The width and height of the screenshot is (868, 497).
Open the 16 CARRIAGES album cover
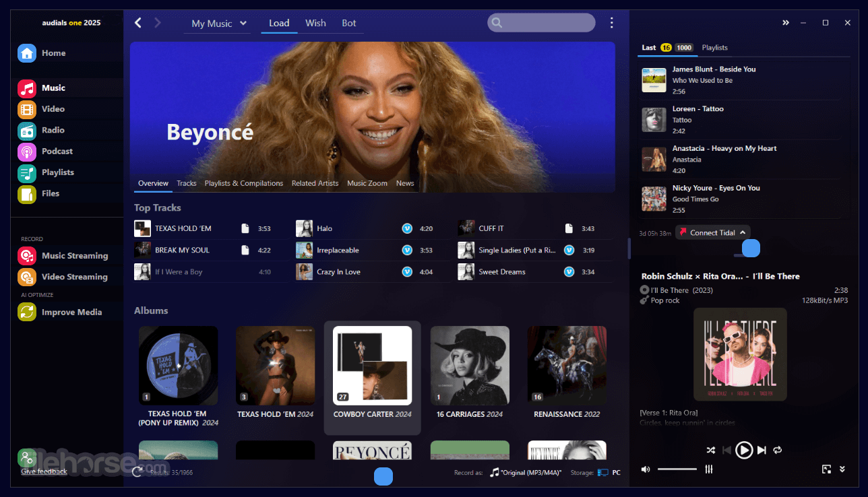pos(470,366)
